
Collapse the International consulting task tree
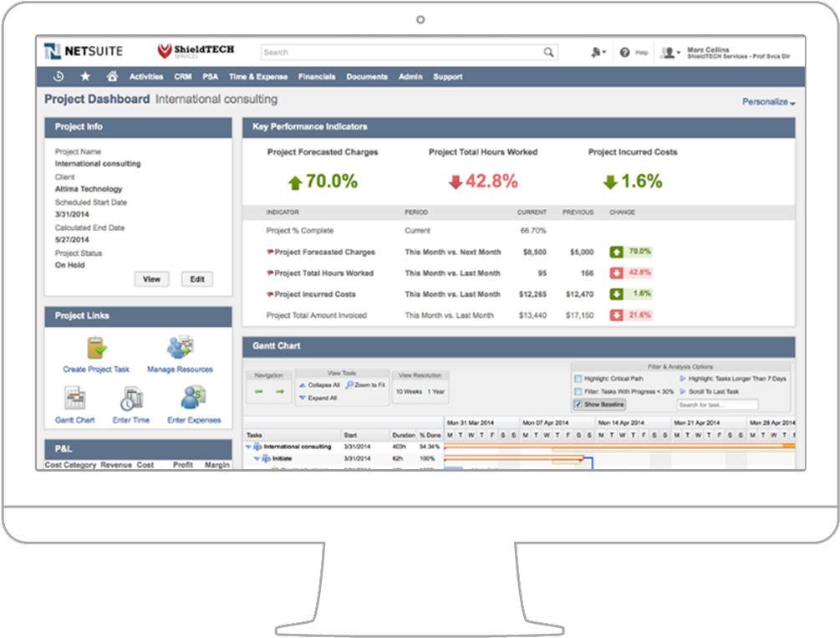tap(247, 447)
